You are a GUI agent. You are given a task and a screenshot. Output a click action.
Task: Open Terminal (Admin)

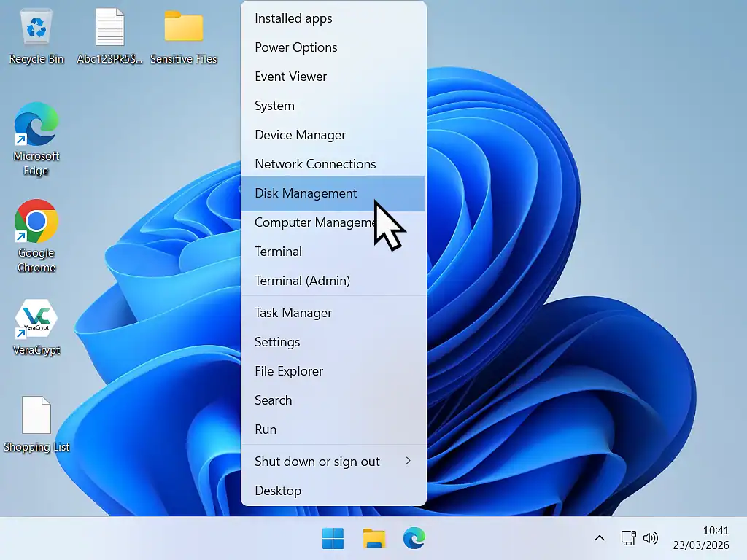point(302,281)
